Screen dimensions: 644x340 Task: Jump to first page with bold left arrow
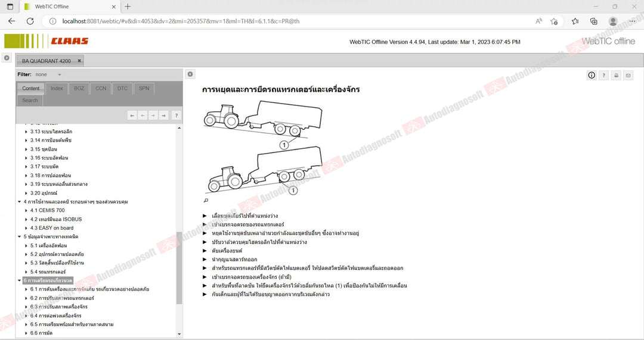[x=132, y=116]
